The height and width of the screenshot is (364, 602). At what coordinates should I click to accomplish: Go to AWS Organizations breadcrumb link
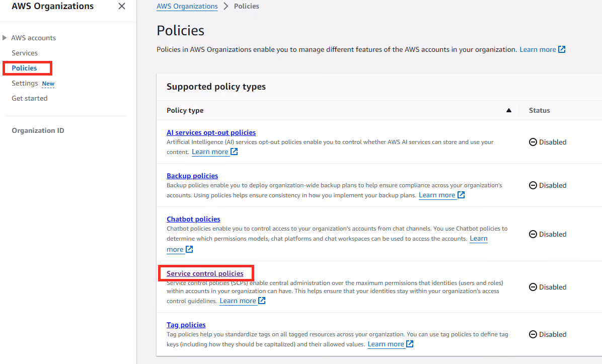pos(187,6)
